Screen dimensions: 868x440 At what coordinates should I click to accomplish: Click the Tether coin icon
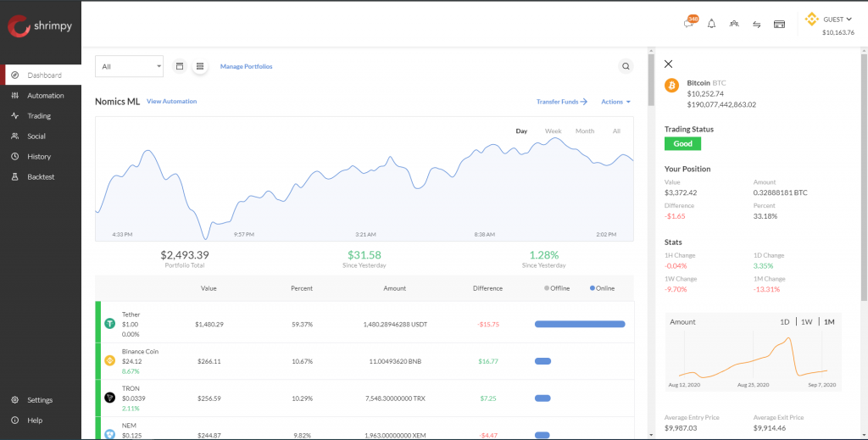109,324
